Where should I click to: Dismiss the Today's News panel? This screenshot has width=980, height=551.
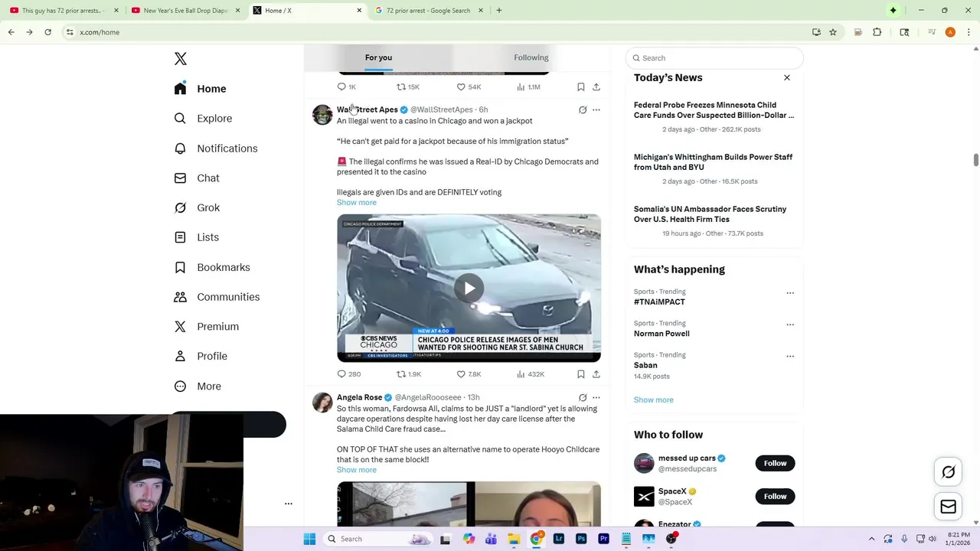[786, 77]
